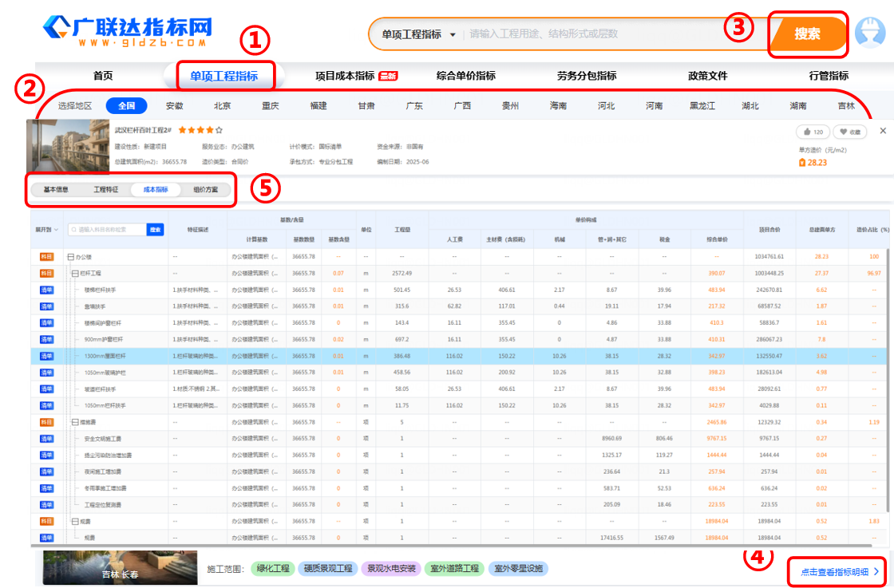This screenshot has height=588, width=894.
Task: Click the 科目 badge on the 栏杆工程 row
Action: [47, 274]
